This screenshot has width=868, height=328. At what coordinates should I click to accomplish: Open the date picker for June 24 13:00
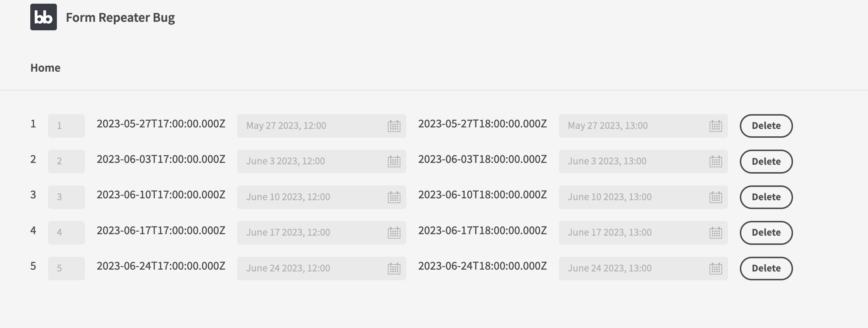coord(716,268)
